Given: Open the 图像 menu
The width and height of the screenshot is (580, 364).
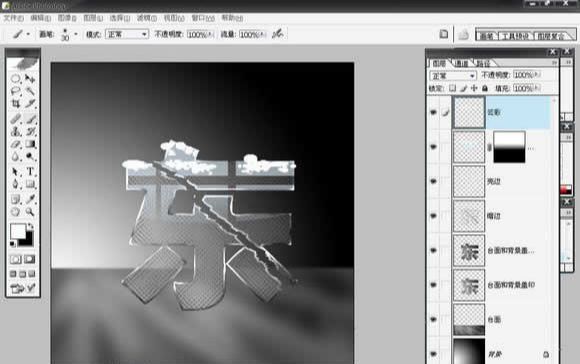Looking at the screenshot, I should pos(67,18).
